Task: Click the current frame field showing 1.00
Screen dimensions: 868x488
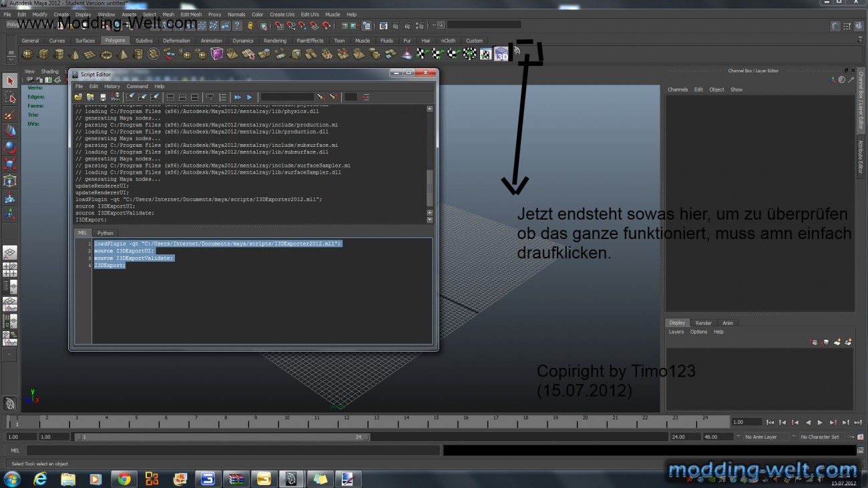Action: [x=746, y=422]
